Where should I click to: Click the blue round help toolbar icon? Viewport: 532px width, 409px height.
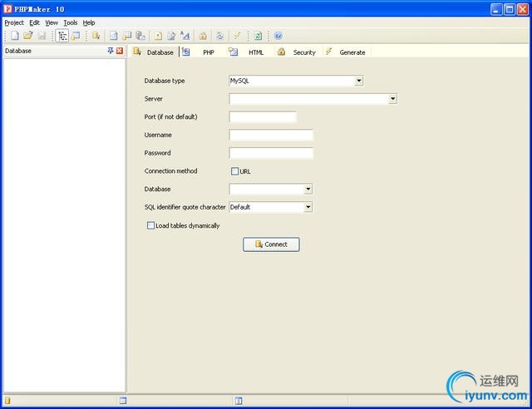[x=278, y=36]
